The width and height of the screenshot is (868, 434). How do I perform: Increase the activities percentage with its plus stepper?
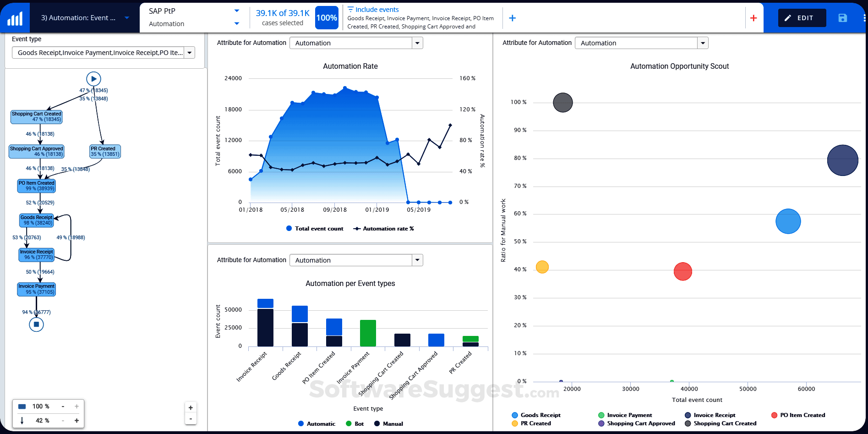coord(76,406)
